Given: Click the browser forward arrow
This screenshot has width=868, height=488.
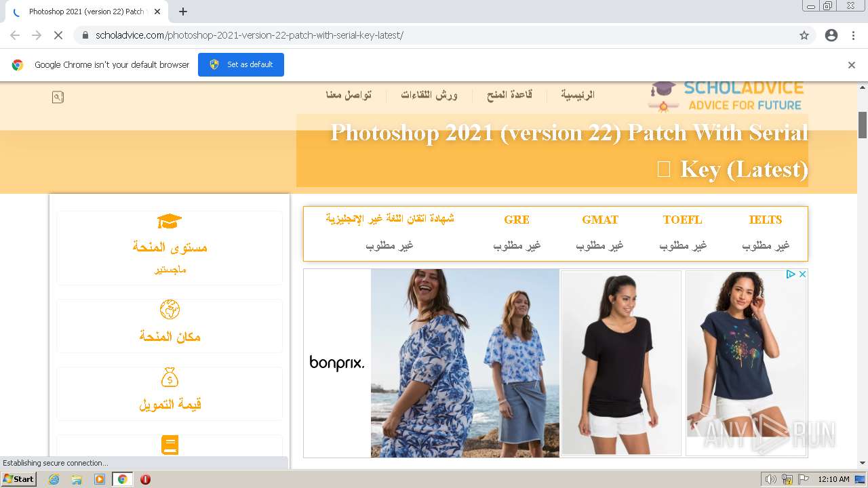Looking at the screenshot, I should (37, 35).
